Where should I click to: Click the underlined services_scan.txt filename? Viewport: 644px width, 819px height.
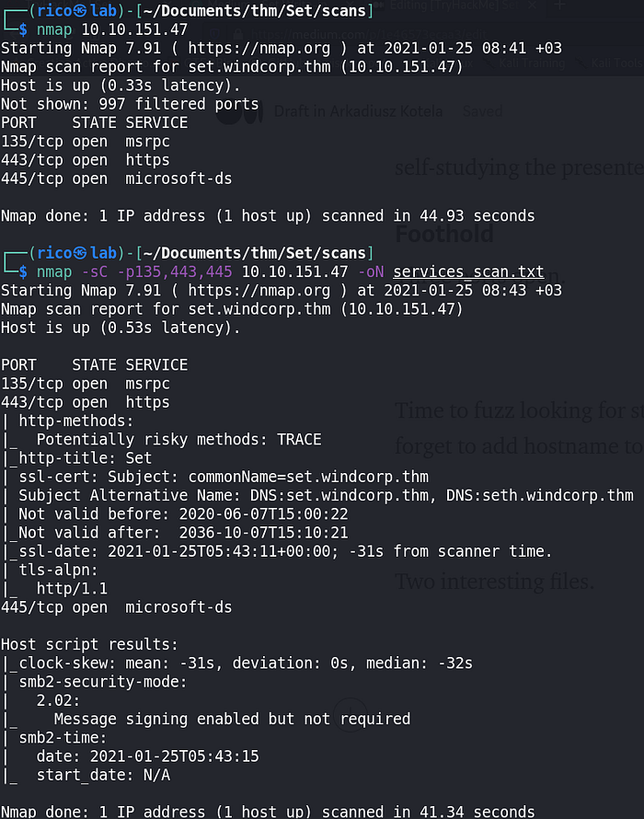tap(467, 273)
